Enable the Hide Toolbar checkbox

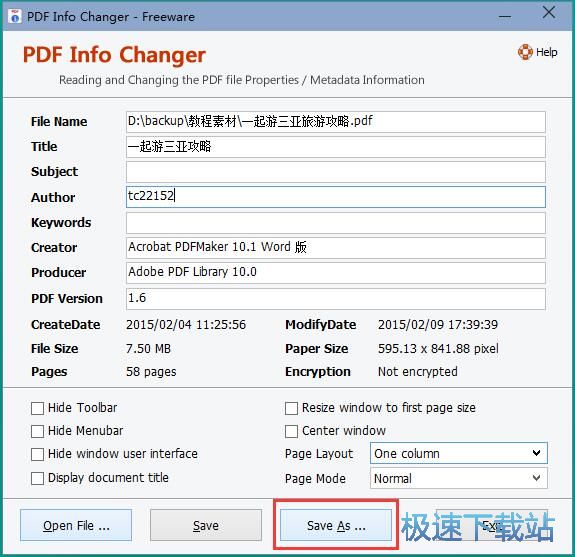37,408
